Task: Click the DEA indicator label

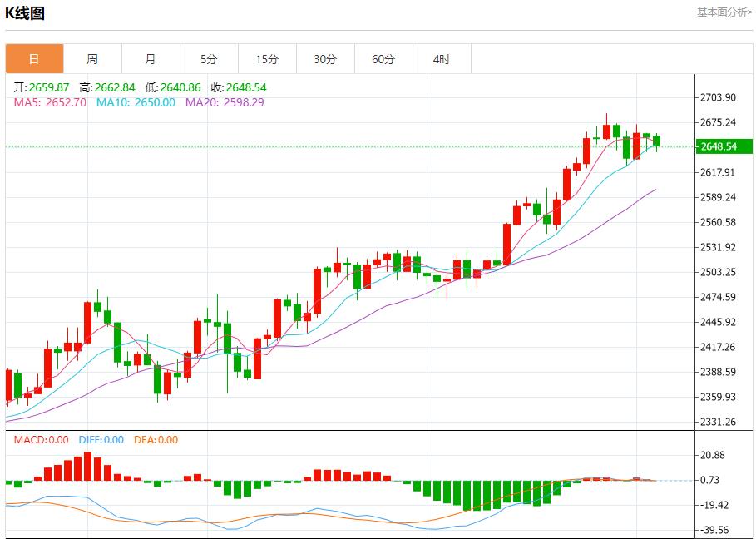Action: coord(156,440)
